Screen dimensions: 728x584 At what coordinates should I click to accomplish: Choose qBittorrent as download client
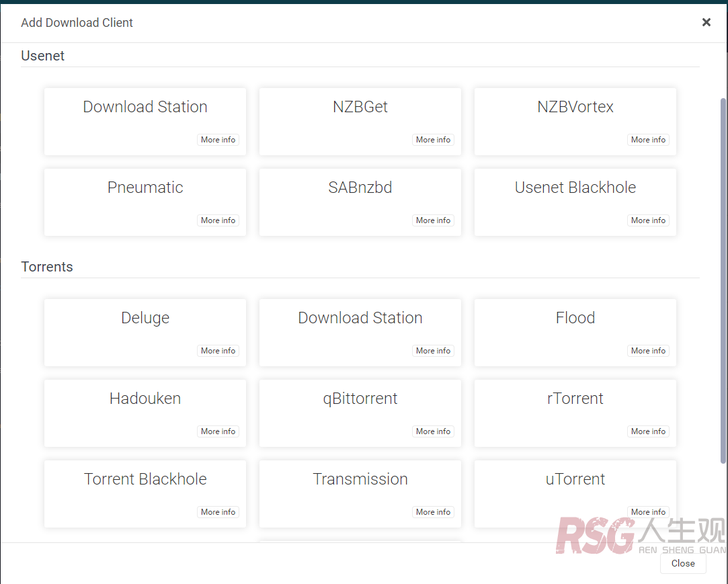[360, 413]
